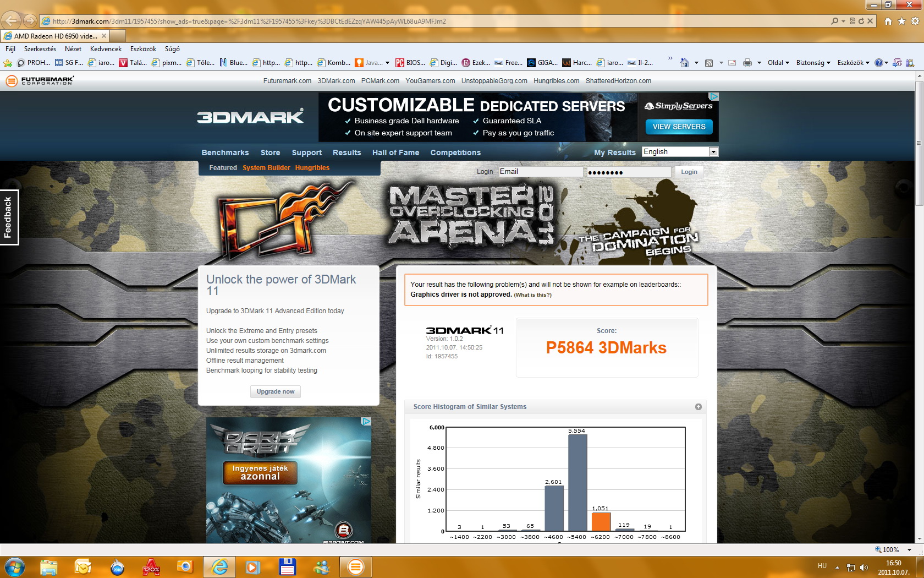Add to Favorites bar star icon
924x578 pixels.
(x=8, y=63)
